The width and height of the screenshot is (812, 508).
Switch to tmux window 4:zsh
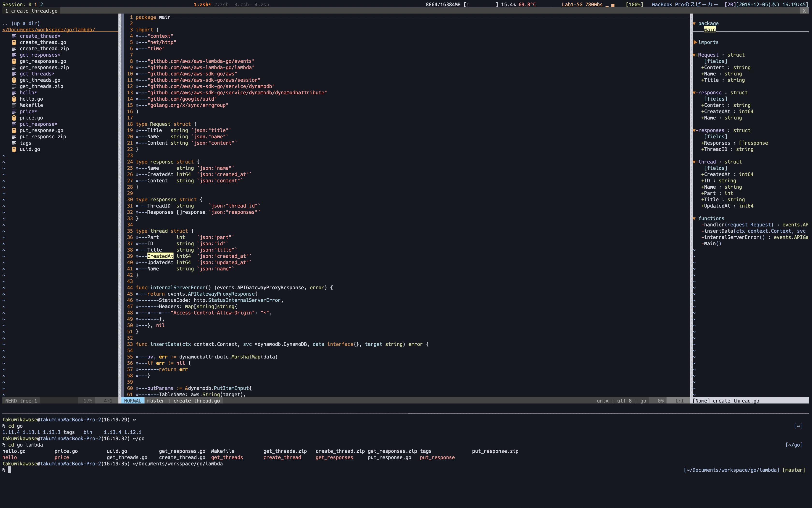pos(262,4)
